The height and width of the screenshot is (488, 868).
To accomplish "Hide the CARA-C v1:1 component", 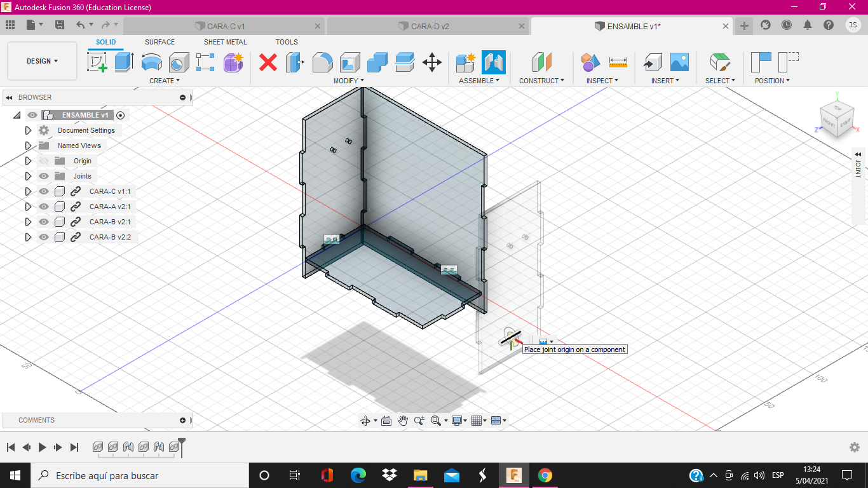I will [x=44, y=191].
